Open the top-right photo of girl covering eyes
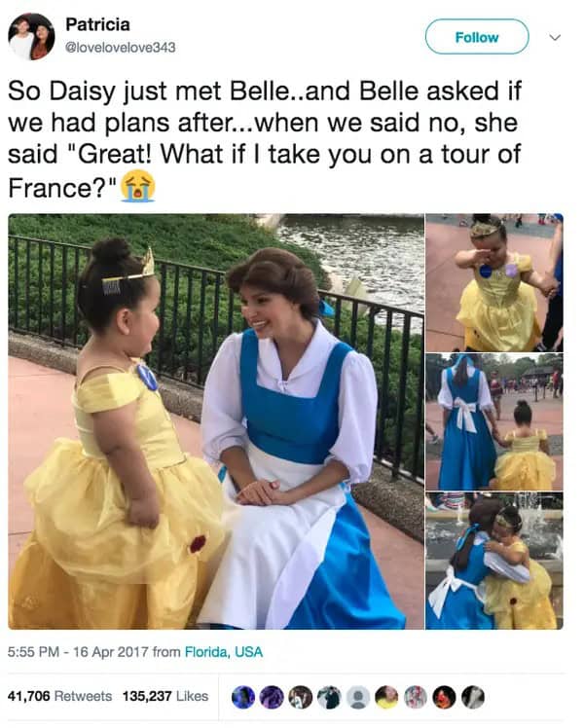The image size is (584, 728). coord(494,282)
